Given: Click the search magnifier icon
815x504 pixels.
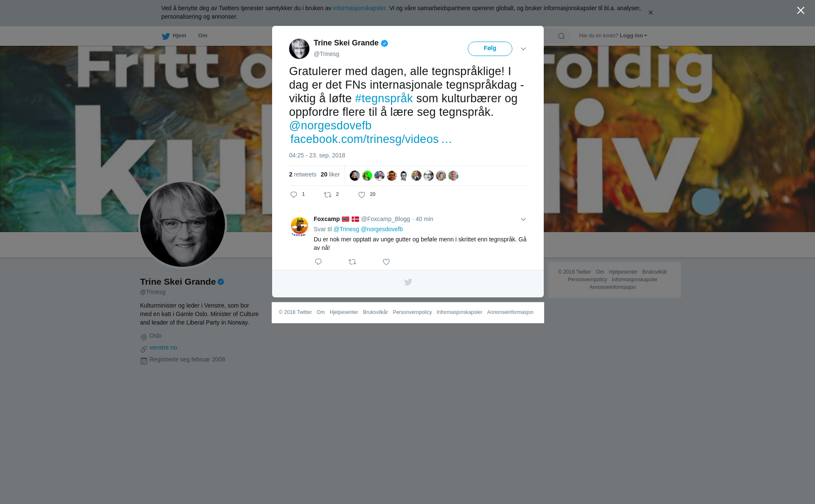Looking at the screenshot, I should (562, 36).
